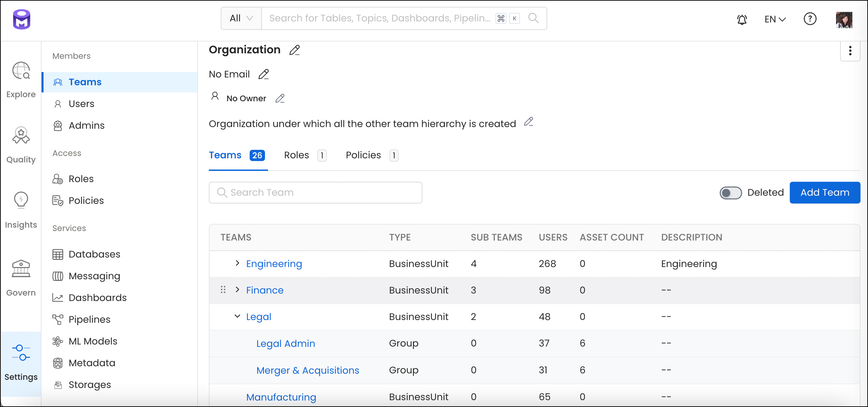Open the Manufacturing team link
This screenshot has height=407, width=868.
(281, 397)
